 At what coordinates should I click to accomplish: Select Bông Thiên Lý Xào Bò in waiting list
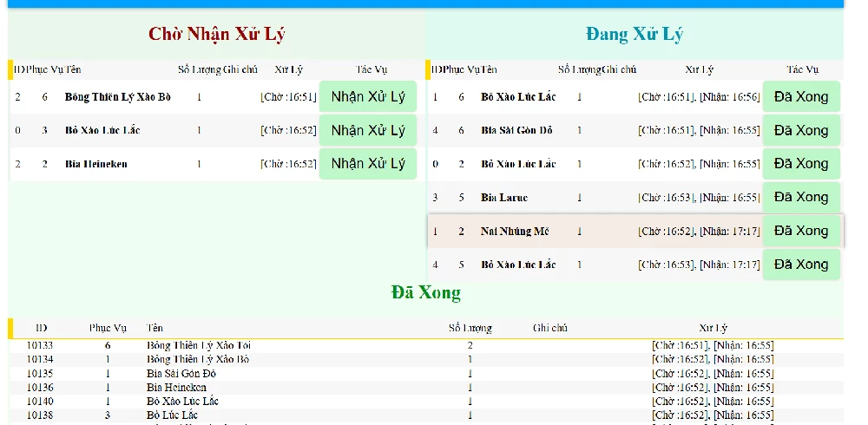pos(117,97)
